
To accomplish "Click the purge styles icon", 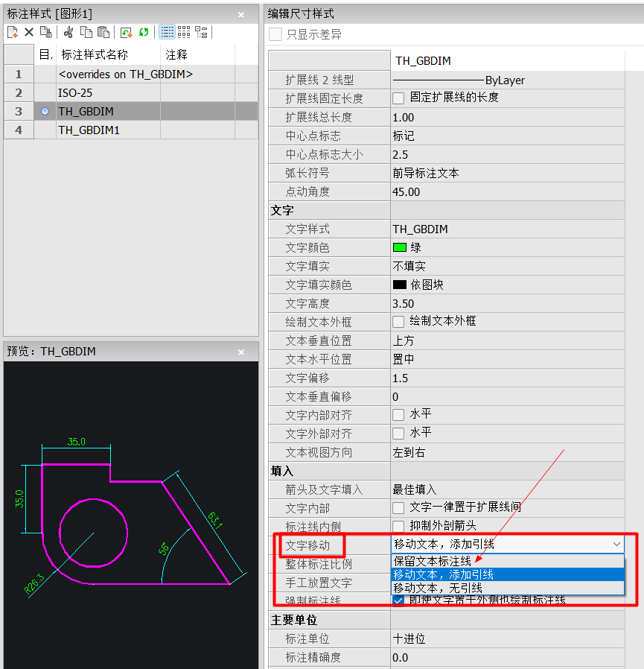I will pyautogui.click(x=46, y=32).
